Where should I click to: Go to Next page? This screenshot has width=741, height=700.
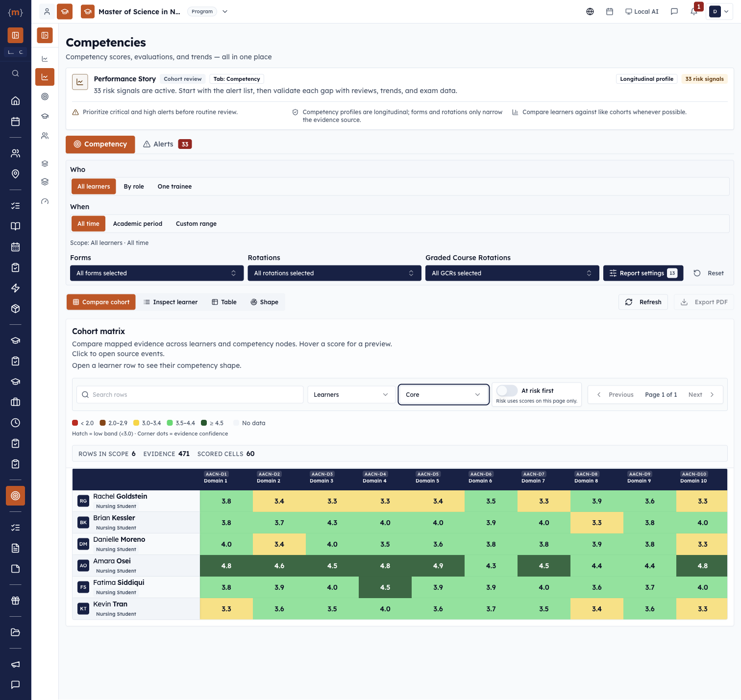pyautogui.click(x=701, y=395)
